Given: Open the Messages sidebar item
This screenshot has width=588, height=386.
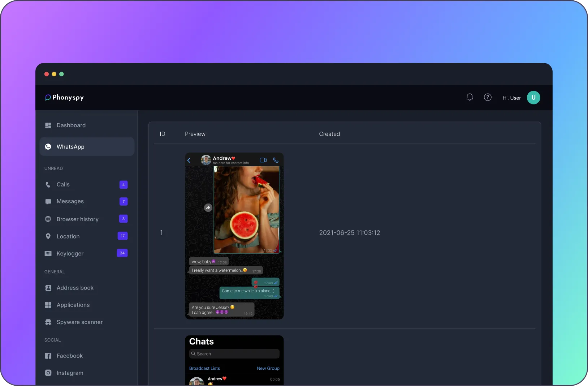Looking at the screenshot, I should pyautogui.click(x=70, y=201).
